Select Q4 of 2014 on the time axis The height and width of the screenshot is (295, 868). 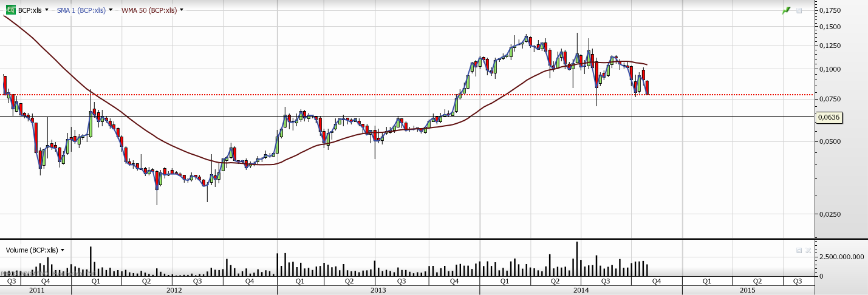657,281
